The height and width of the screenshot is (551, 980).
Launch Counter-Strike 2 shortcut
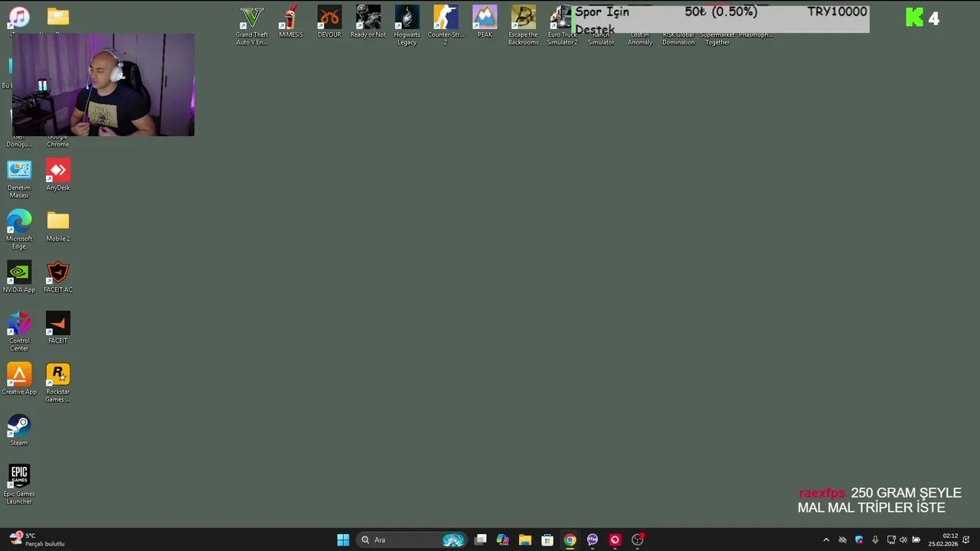[446, 25]
